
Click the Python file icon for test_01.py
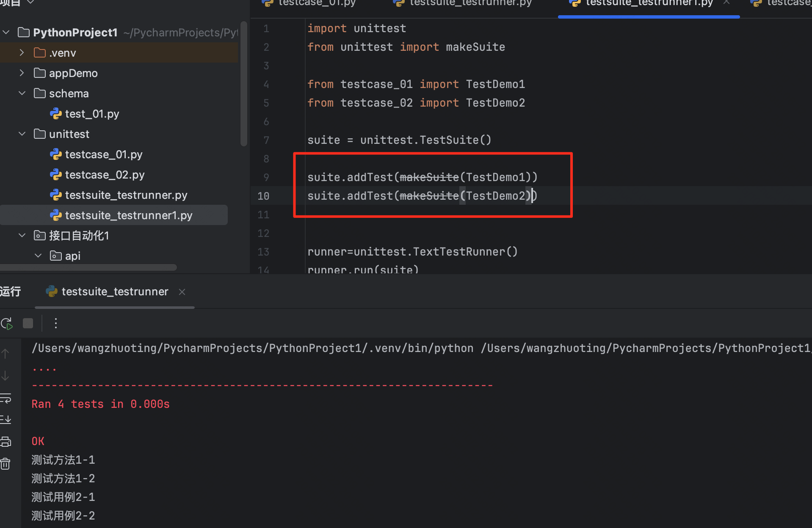pyautogui.click(x=56, y=114)
